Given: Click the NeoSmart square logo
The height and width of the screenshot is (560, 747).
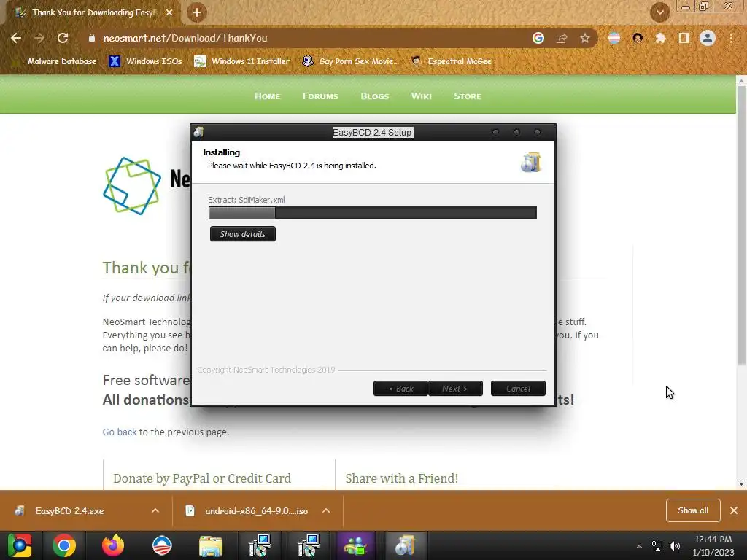Looking at the screenshot, I should click(x=132, y=186).
